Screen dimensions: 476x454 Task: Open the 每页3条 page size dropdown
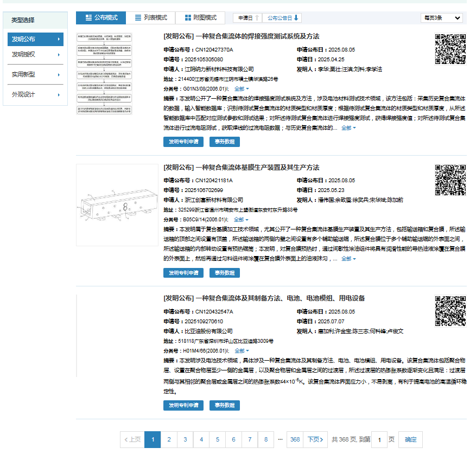[442, 18]
